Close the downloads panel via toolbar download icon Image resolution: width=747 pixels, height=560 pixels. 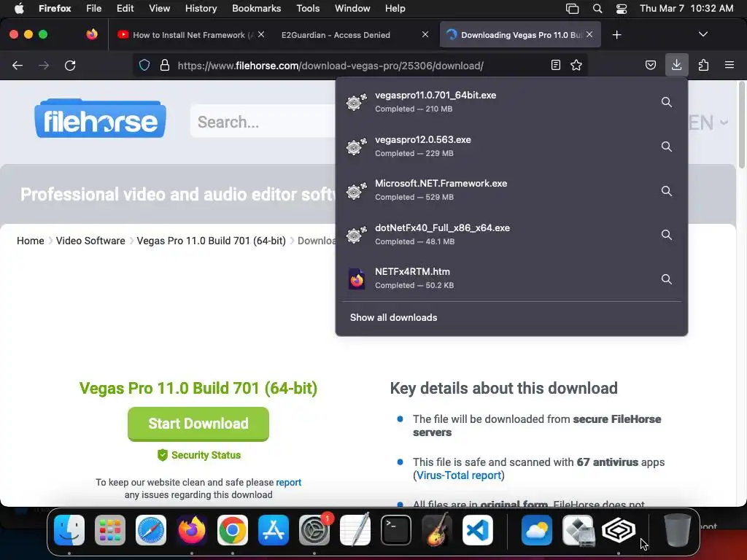676,65
